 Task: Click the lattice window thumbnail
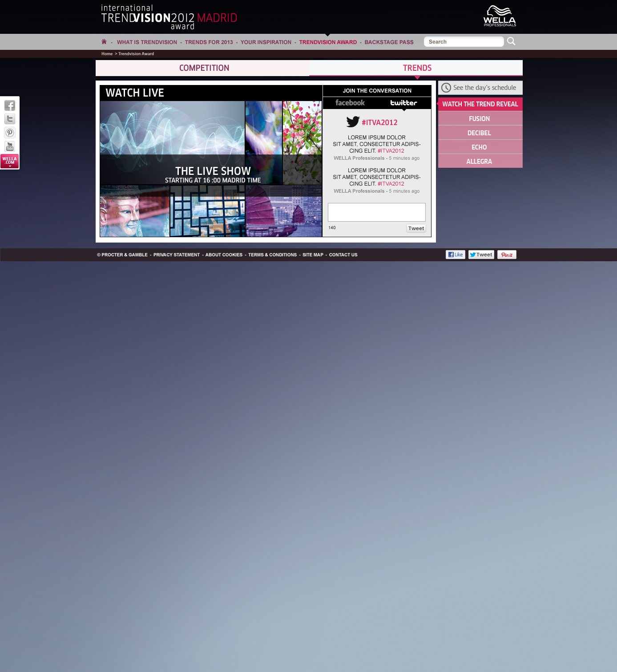tap(207, 211)
